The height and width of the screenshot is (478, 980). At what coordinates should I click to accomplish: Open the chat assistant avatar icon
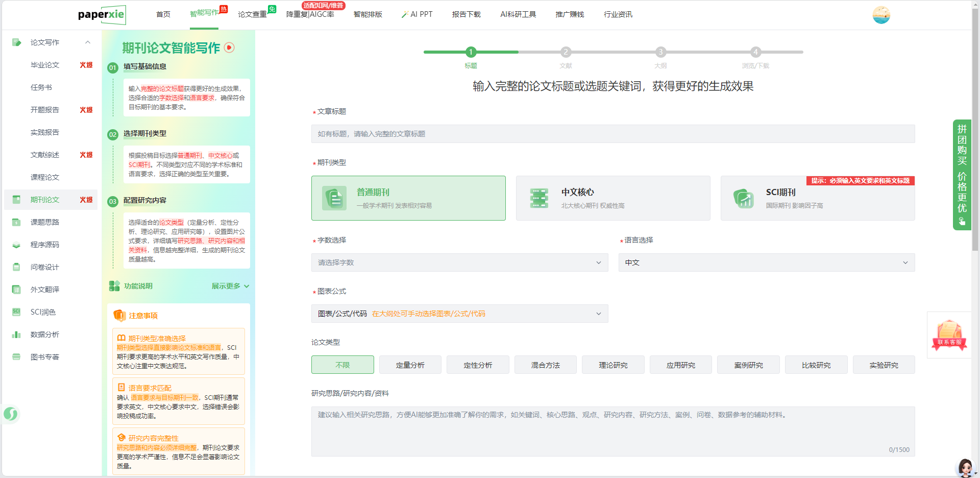click(965, 467)
